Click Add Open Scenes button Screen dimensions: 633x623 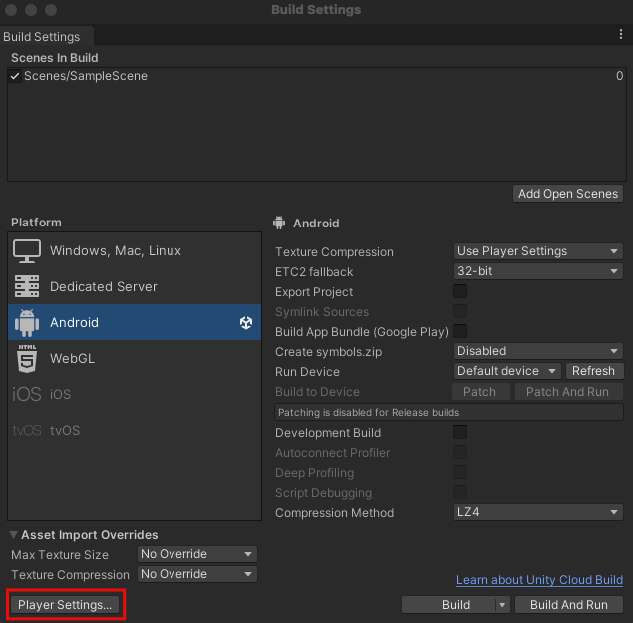[x=568, y=194]
